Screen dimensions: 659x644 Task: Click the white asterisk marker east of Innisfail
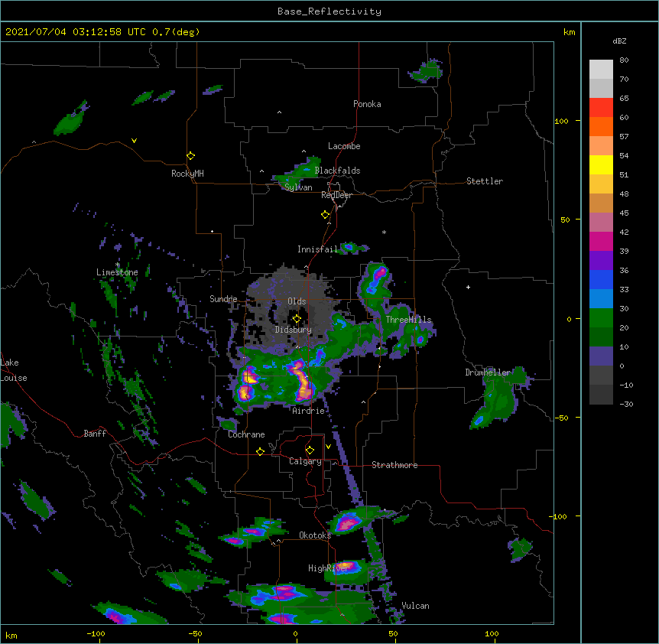(384, 232)
